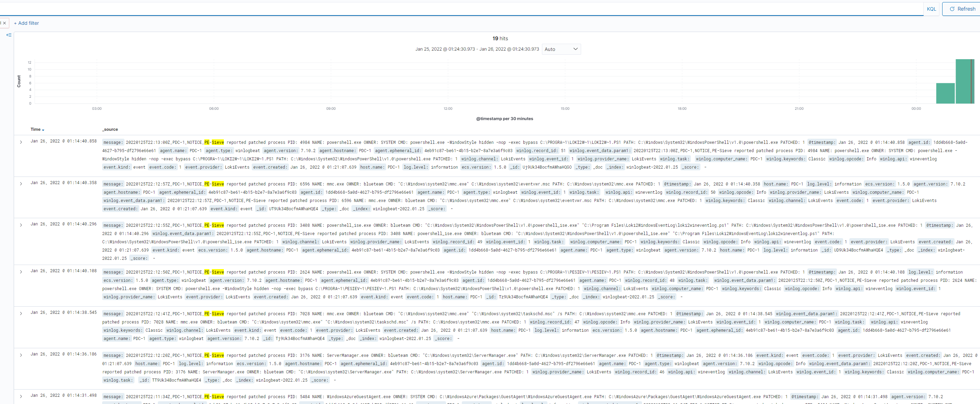Click the Refresh button
The image size is (980, 404).
(962, 9)
